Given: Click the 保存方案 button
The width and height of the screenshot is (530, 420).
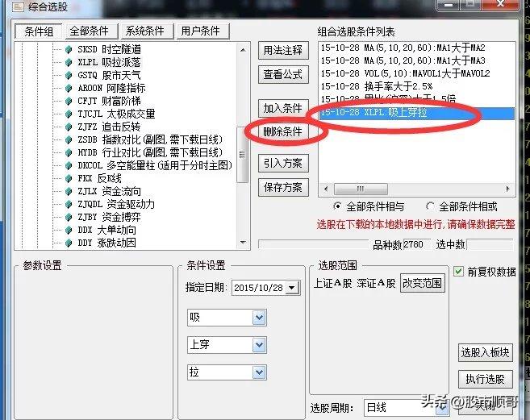Looking at the screenshot, I should point(283,187).
